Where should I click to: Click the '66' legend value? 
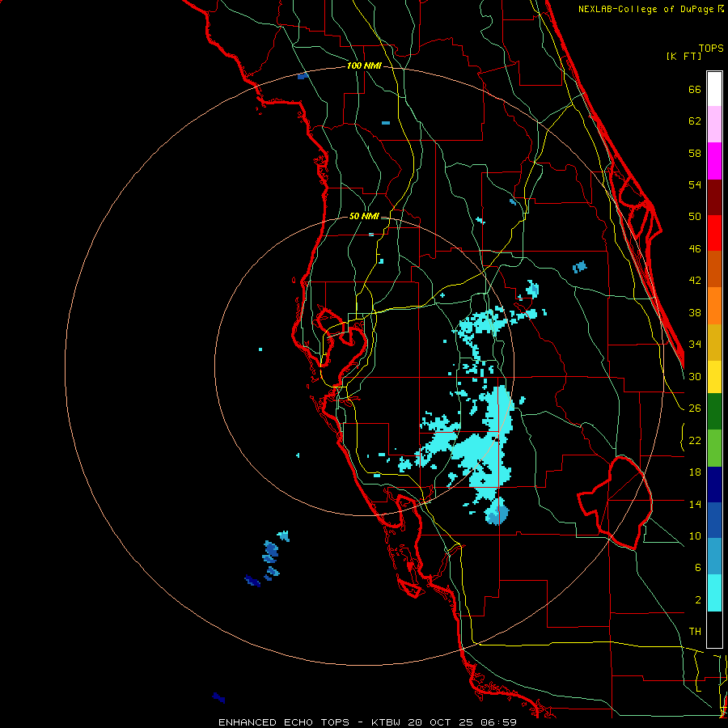(695, 90)
